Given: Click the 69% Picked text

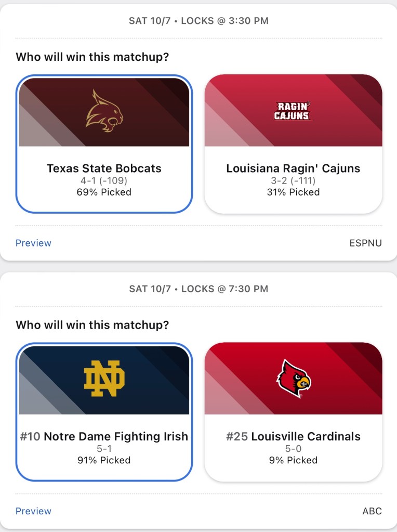Looking at the screenshot, I should point(104,192).
